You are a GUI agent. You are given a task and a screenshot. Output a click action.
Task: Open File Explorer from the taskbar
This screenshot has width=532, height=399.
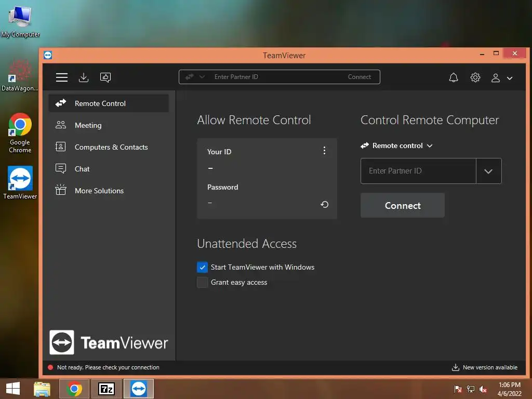42,389
